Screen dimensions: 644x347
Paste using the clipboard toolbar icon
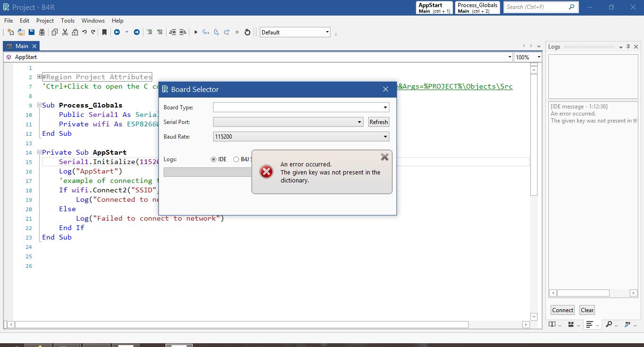75,32
